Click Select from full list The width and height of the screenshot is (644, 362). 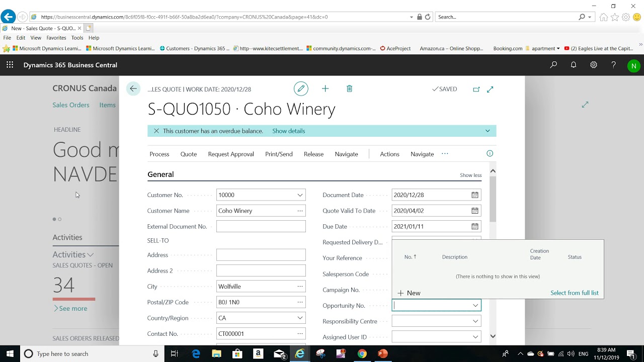[x=575, y=293]
